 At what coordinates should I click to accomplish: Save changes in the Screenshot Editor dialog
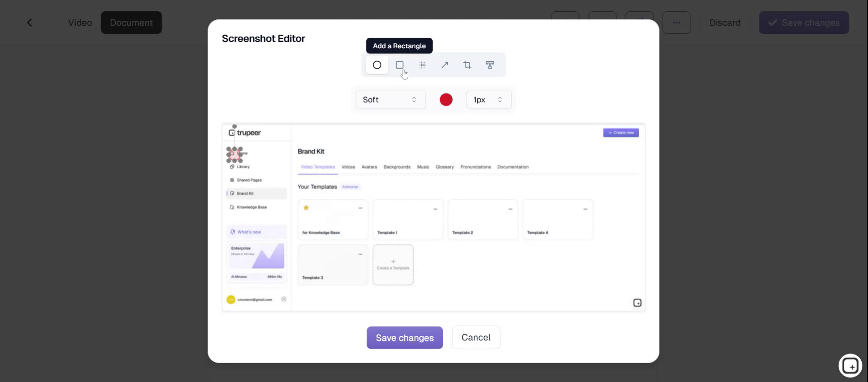coord(405,338)
